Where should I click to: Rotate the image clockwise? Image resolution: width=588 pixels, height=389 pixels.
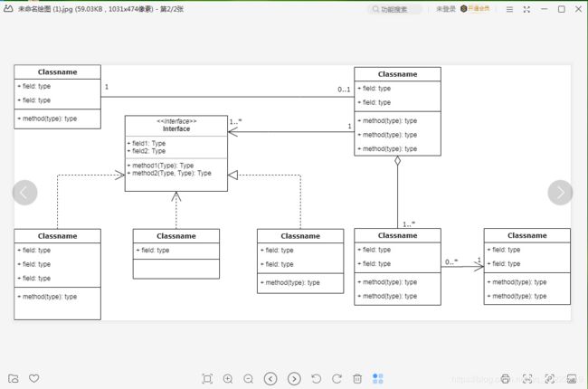tap(337, 379)
